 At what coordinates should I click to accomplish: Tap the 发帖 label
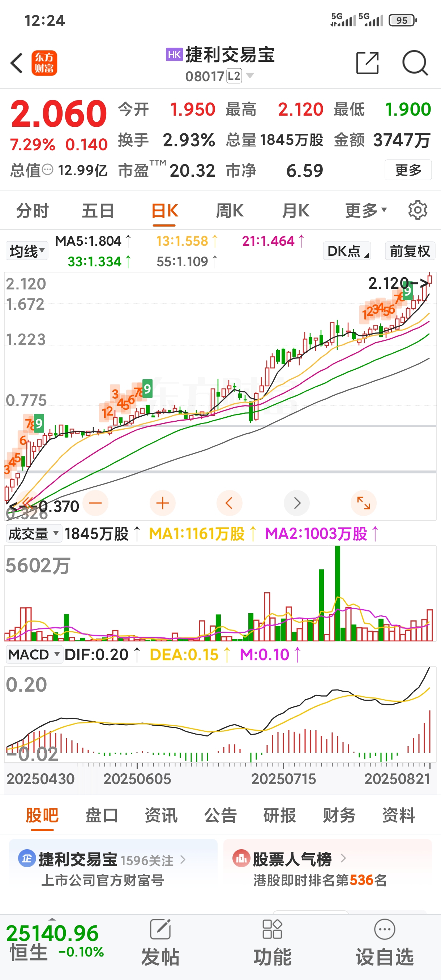[160, 957]
